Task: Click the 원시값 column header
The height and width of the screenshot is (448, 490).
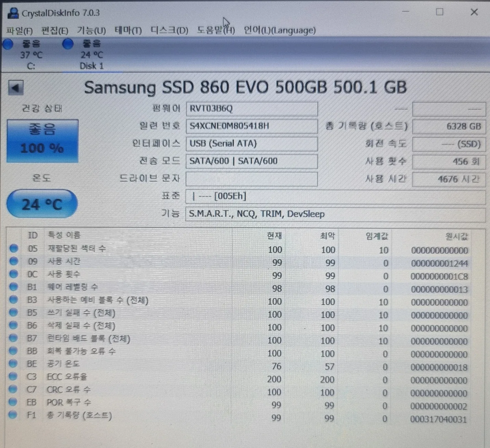Action: tap(456, 237)
